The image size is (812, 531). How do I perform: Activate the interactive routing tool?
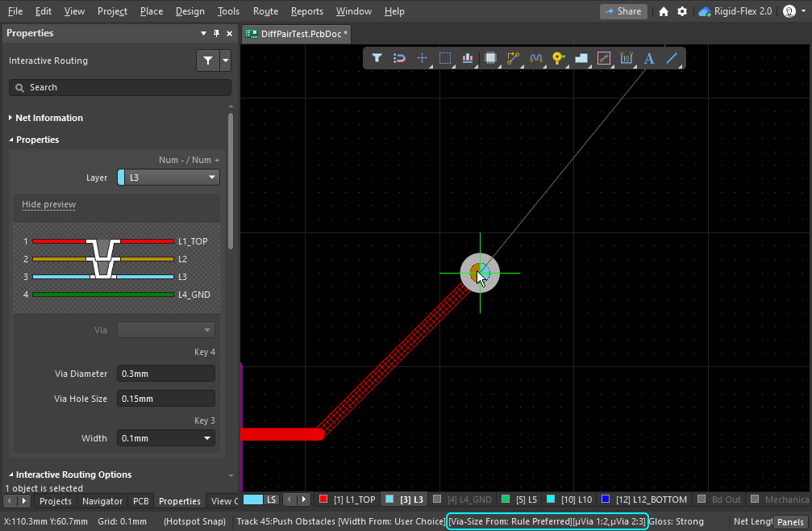coord(513,58)
